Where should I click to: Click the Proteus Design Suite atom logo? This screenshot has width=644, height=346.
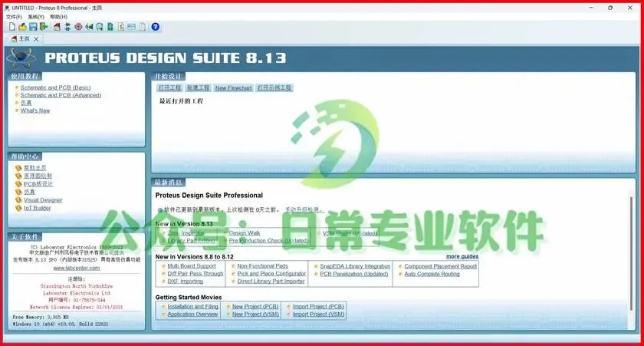pos(21,58)
